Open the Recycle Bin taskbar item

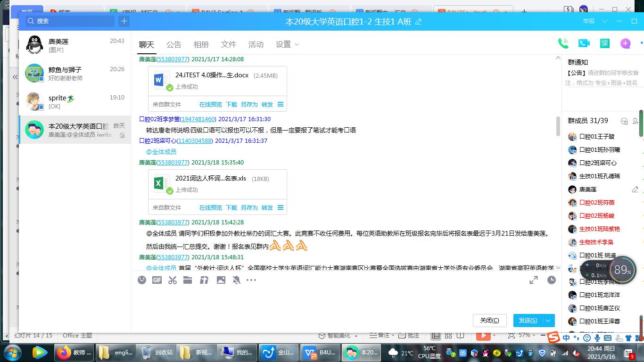tap(158, 352)
